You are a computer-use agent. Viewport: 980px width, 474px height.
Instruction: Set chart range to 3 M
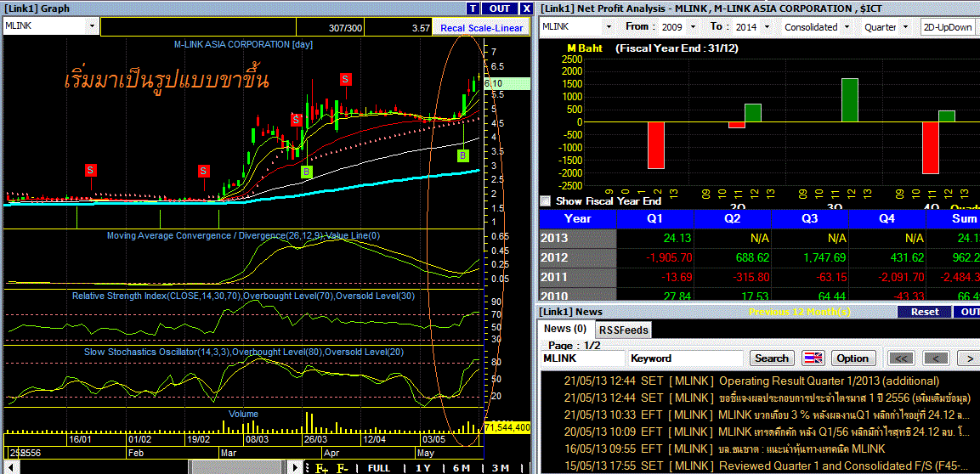pos(500,468)
